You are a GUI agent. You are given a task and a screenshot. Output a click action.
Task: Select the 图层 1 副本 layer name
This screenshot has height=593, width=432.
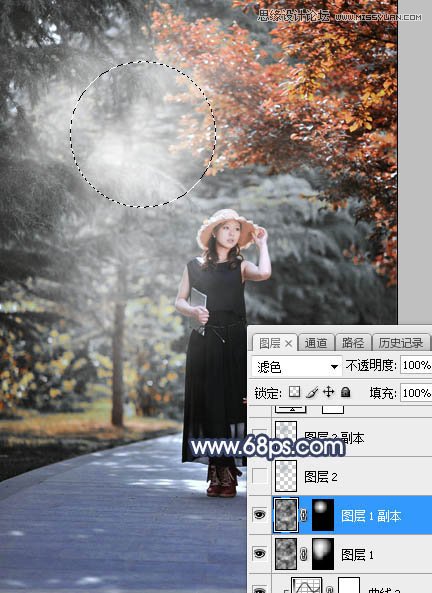click(x=371, y=516)
